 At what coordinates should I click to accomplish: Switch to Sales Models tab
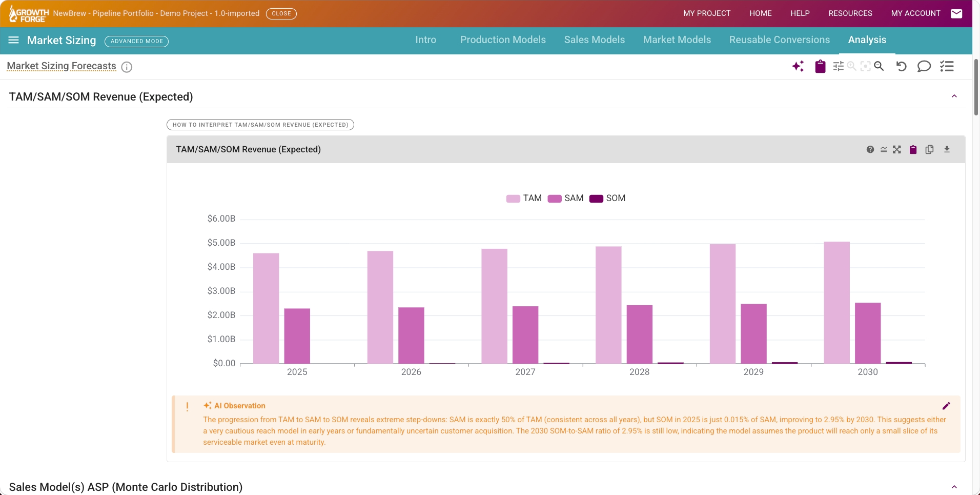tap(595, 40)
